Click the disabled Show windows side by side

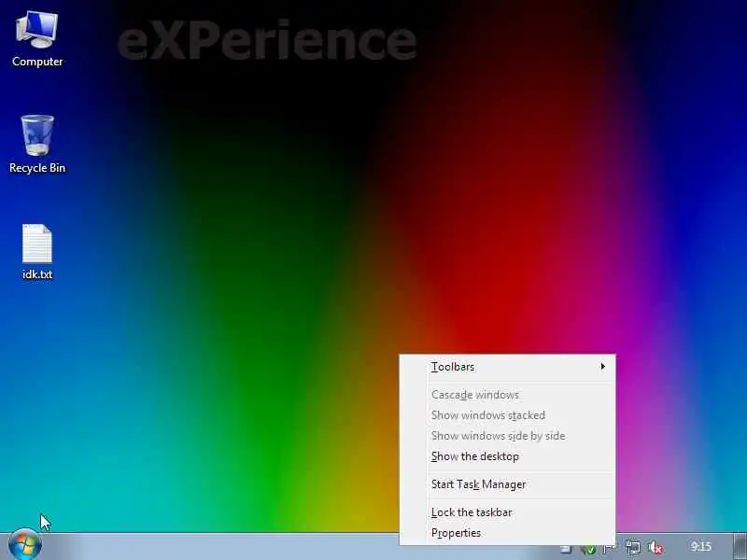[x=507, y=436]
